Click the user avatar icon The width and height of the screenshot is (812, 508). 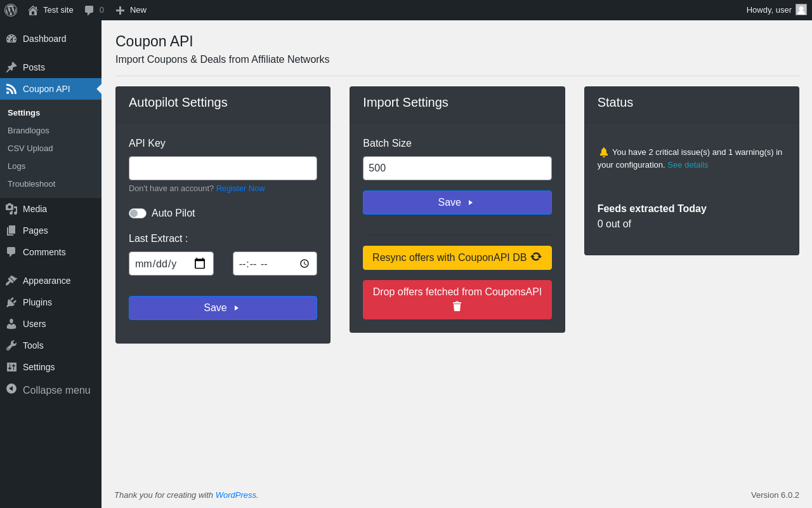point(801,10)
